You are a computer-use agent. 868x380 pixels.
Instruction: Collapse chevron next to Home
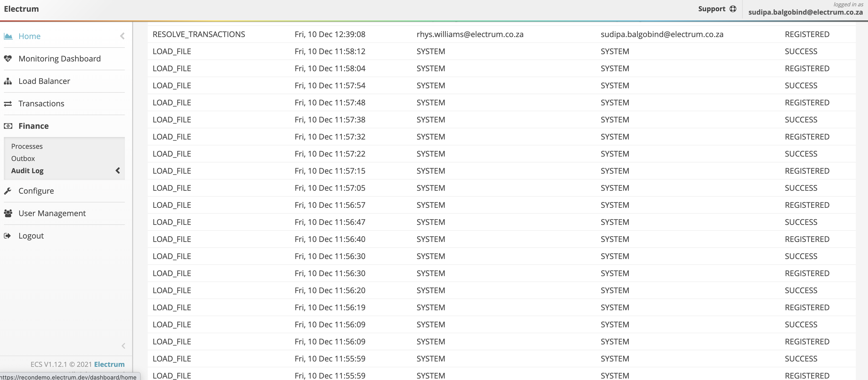122,36
